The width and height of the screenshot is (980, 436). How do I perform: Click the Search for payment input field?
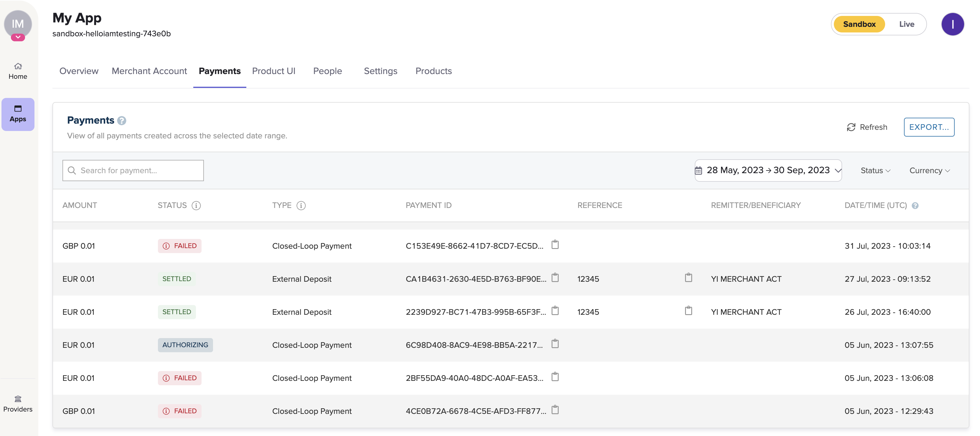pos(133,170)
